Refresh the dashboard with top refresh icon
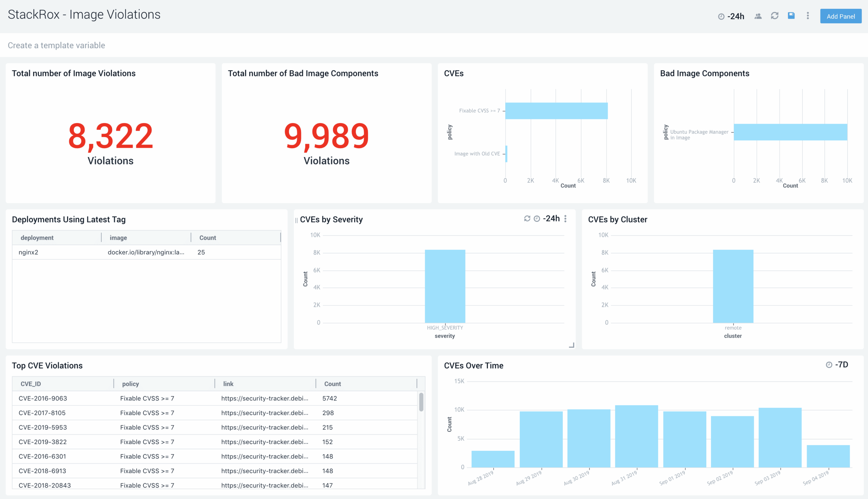This screenshot has height=499, width=868. 774,16
